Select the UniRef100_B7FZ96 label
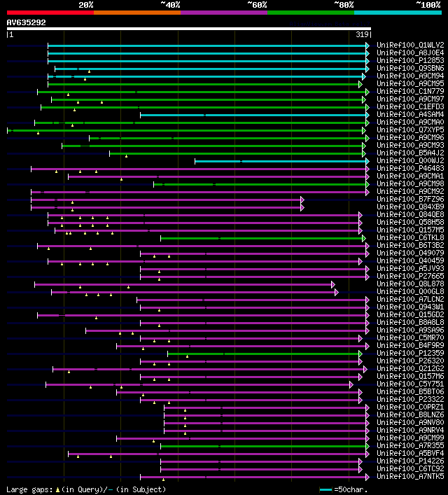Screen dimensions: 448x495 pos(410,200)
